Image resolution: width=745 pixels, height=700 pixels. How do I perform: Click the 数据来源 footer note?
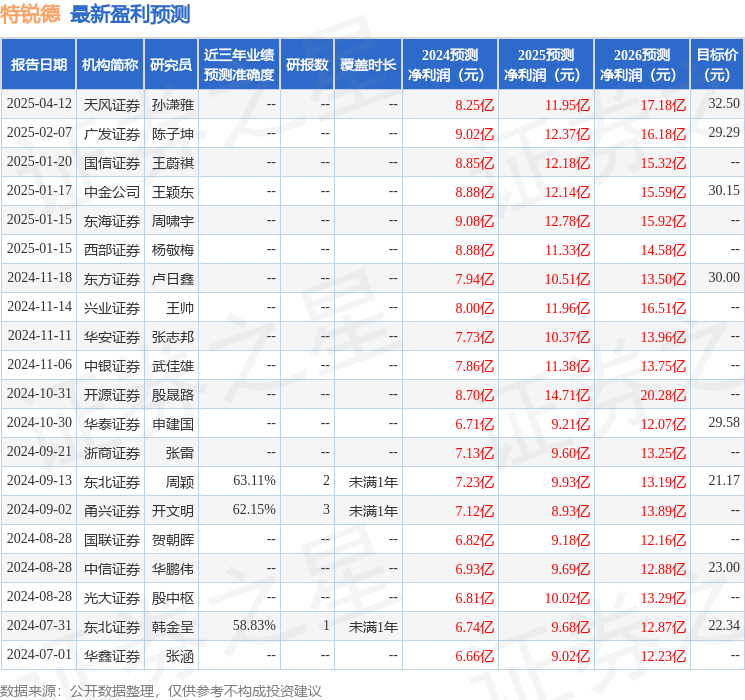pyautogui.click(x=161, y=690)
